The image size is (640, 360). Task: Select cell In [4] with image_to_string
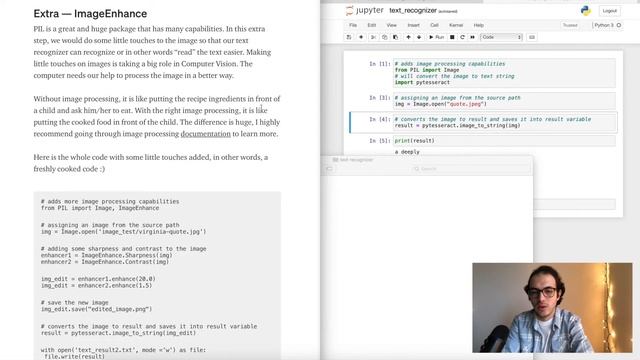504,122
